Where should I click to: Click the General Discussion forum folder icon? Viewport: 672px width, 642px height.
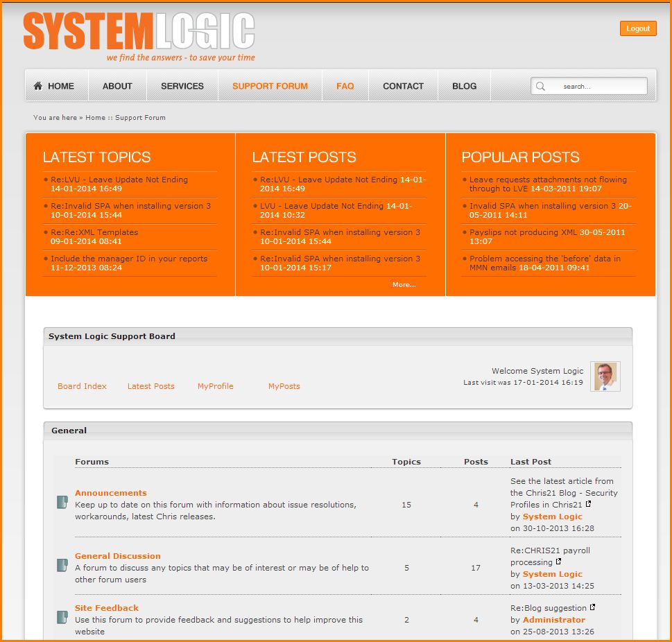tap(62, 564)
